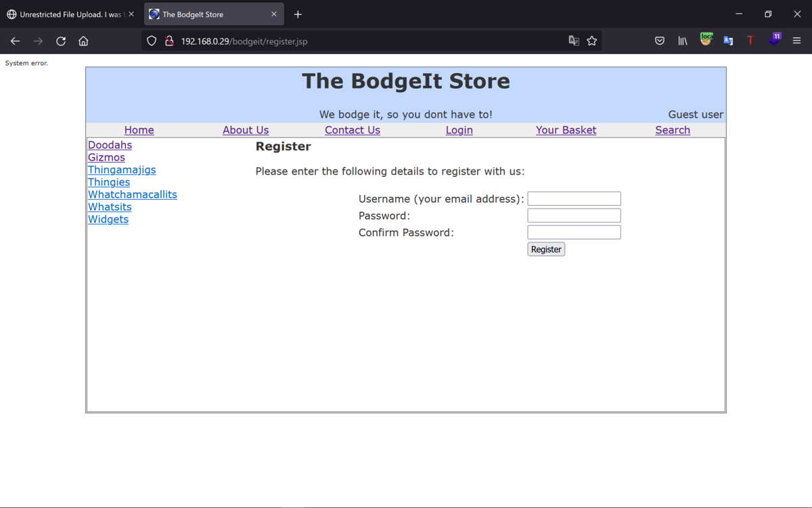The width and height of the screenshot is (812, 508).
Task: Browse the Widgets category
Action: point(108,219)
